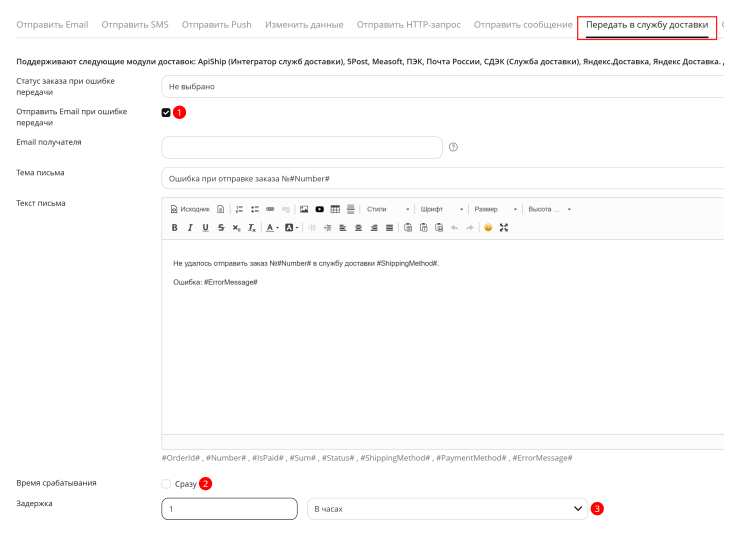The height and width of the screenshot is (536, 740).
Task: Click the help icon near Email получателя
Action: (454, 147)
